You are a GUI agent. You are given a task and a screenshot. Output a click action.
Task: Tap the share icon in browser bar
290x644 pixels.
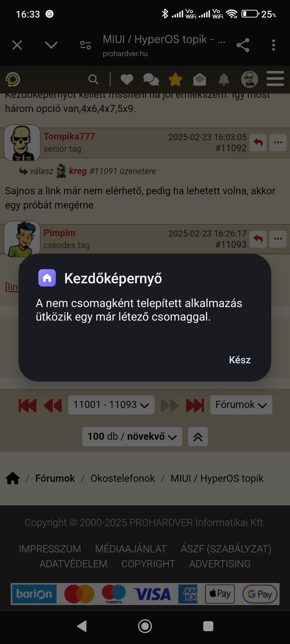[x=243, y=45]
